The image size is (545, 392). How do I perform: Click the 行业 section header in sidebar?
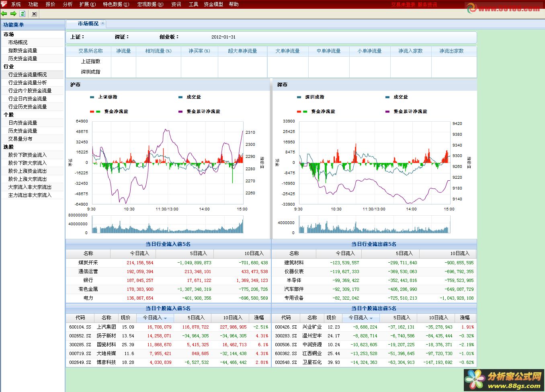[x=9, y=67]
